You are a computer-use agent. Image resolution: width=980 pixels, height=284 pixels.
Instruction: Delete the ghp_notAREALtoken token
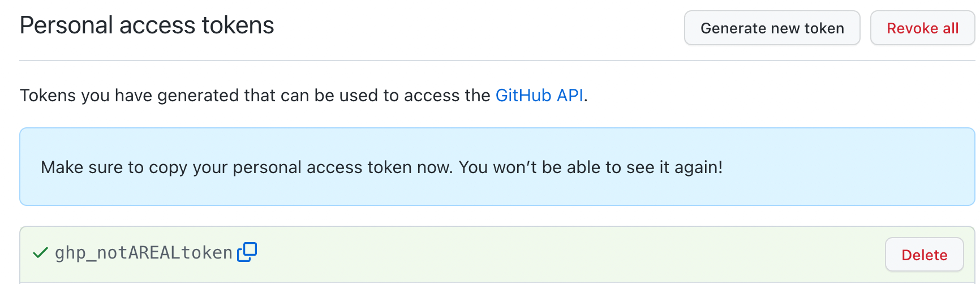pos(924,255)
